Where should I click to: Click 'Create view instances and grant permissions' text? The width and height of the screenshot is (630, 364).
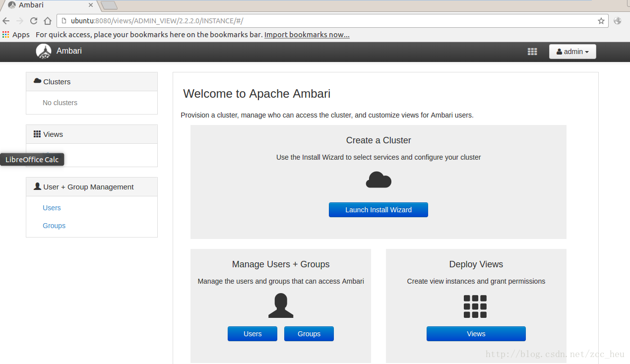[x=476, y=281]
